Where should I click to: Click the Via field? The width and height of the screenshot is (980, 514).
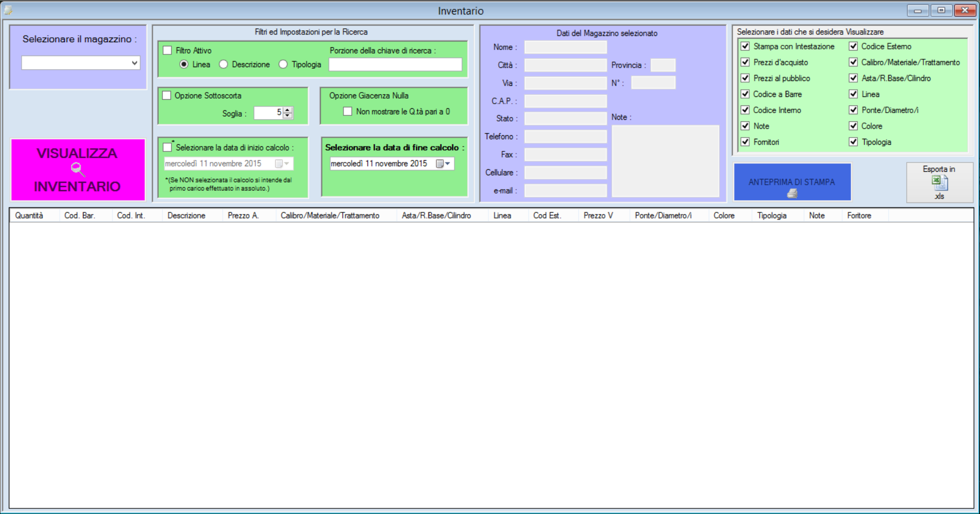pyautogui.click(x=565, y=83)
